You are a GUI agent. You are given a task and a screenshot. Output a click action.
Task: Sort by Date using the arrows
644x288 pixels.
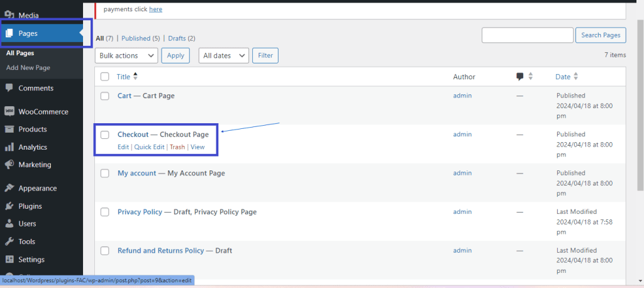575,77
